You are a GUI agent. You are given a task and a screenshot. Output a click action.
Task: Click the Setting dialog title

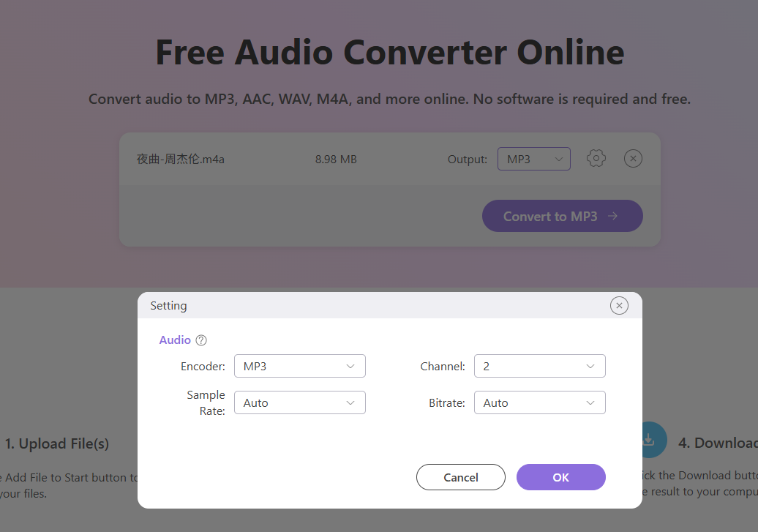click(168, 306)
